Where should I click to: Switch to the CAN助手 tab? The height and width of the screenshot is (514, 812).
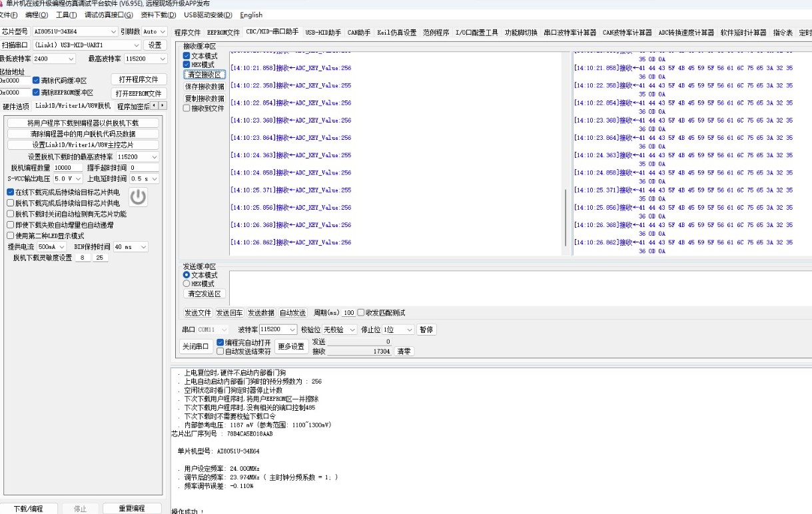tap(359, 33)
